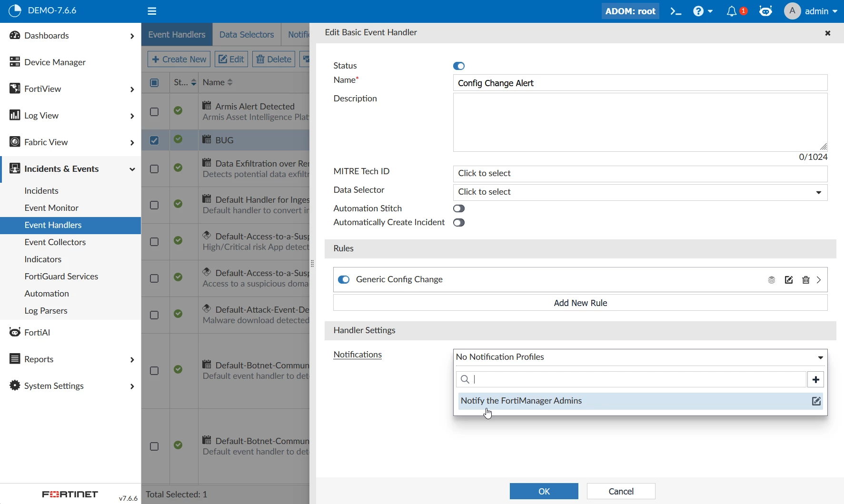Edit Notify the FortiManager Admins profile

[816, 401]
